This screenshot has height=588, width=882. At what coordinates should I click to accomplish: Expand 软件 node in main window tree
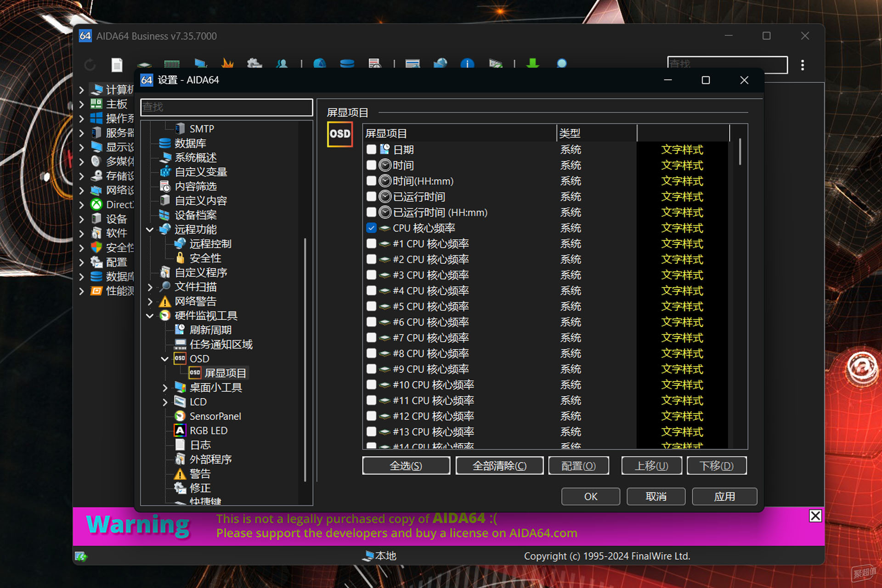[81, 233]
